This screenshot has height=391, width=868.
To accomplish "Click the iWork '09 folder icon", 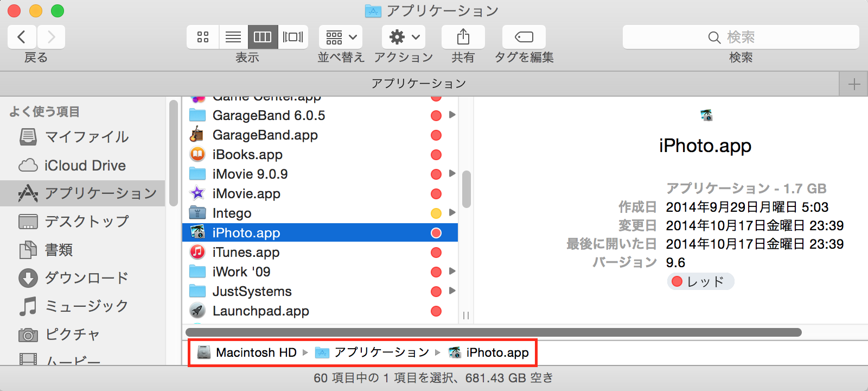I will click(x=197, y=272).
